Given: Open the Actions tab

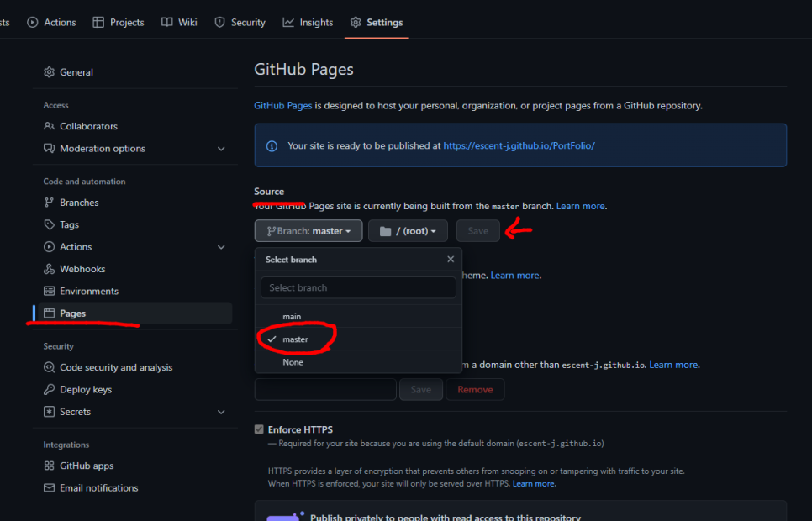Looking at the screenshot, I should click(x=51, y=23).
